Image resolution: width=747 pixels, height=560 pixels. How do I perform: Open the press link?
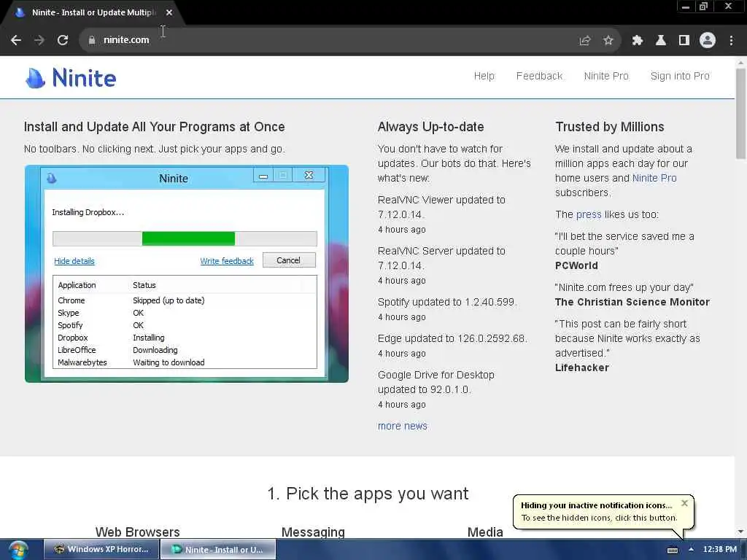(589, 215)
